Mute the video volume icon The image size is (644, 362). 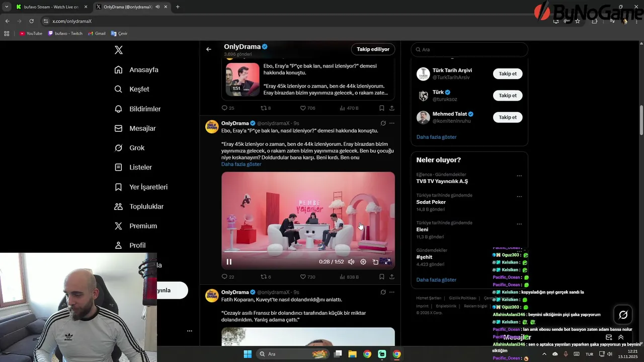pyautogui.click(x=351, y=261)
